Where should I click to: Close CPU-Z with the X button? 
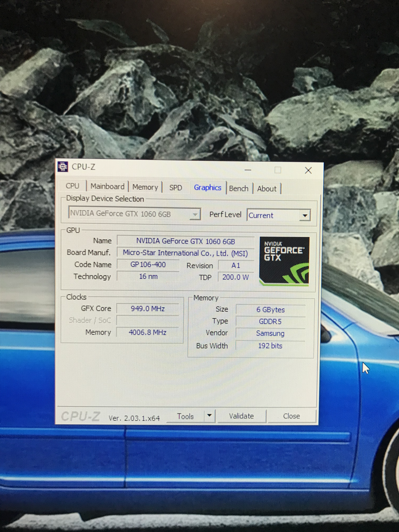(308, 170)
